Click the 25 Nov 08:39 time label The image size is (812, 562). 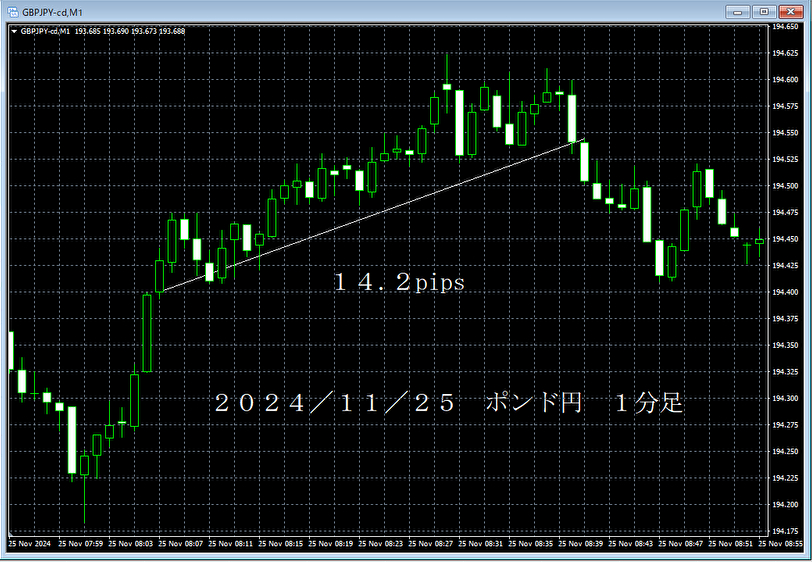[583, 543]
